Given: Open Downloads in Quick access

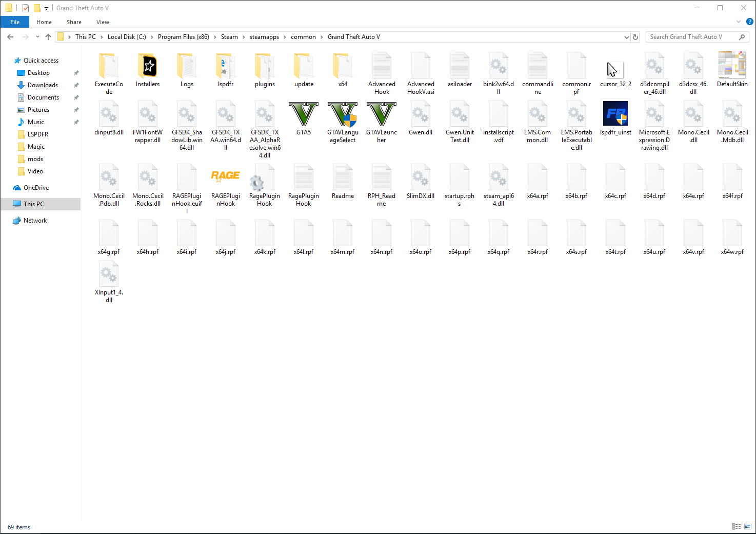Looking at the screenshot, I should click(x=43, y=85).
